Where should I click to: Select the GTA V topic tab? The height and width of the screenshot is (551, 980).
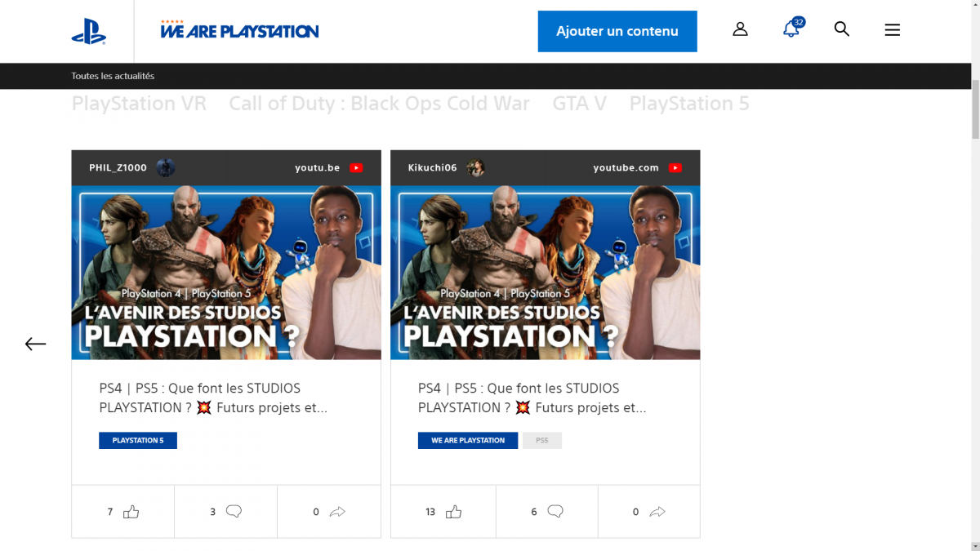[x=579, y=104]
